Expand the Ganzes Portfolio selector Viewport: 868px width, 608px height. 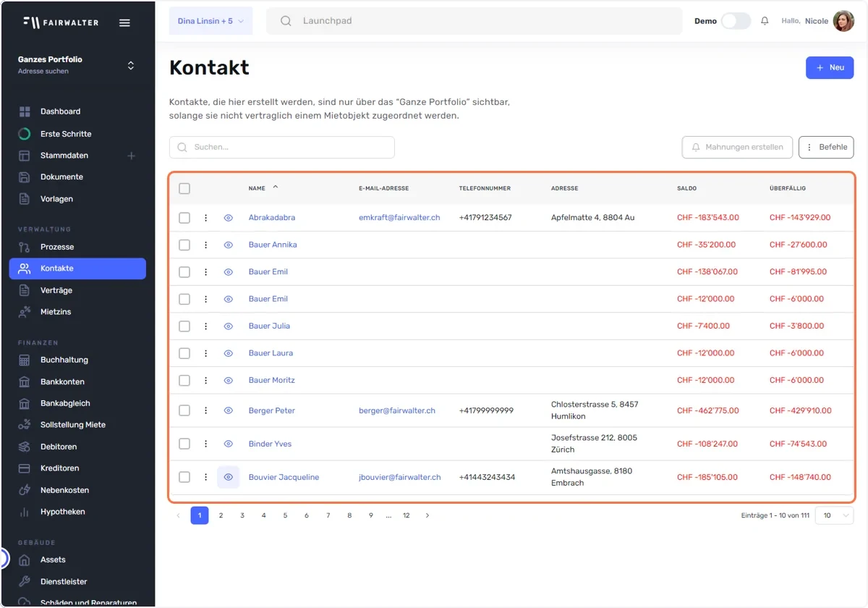(131, 65)
